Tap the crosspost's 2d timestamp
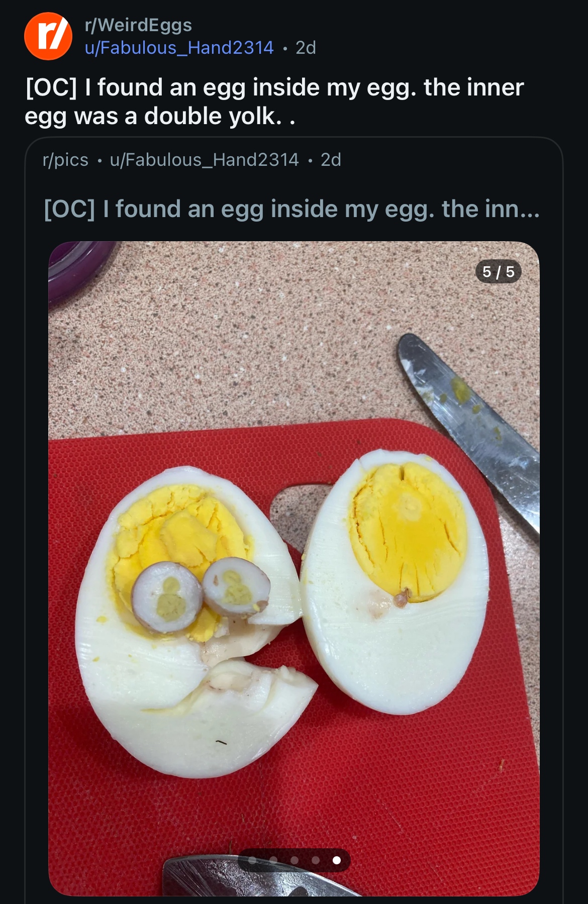Image resolution: width=588 pixels, height=904 pixels. pos(331,160)
